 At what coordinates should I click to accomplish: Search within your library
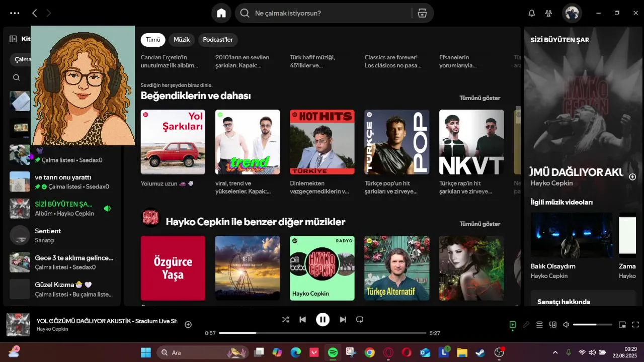(x=17, y=77)
